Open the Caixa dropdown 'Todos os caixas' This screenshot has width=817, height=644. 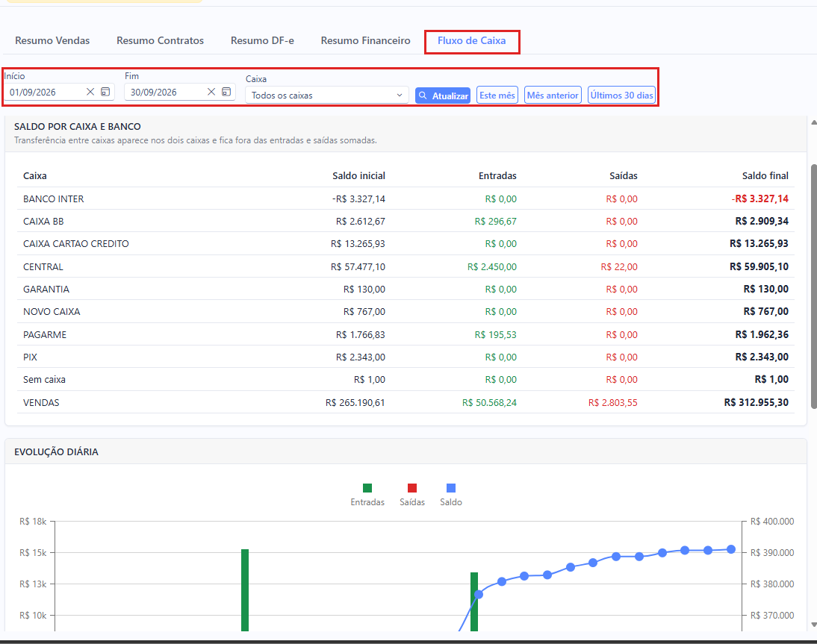326,96
